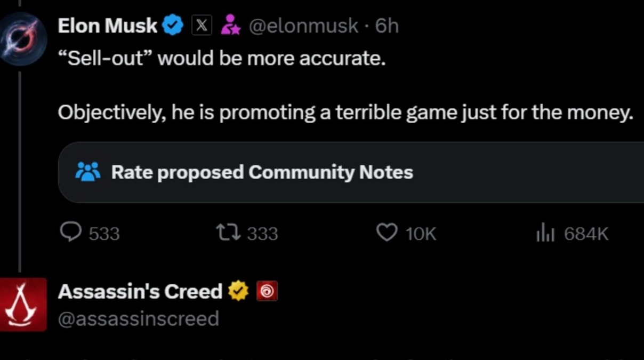The image size is (644, 360).
Task: Open the Assassin's Creed red logo avatar
Action: coord(22,304)
